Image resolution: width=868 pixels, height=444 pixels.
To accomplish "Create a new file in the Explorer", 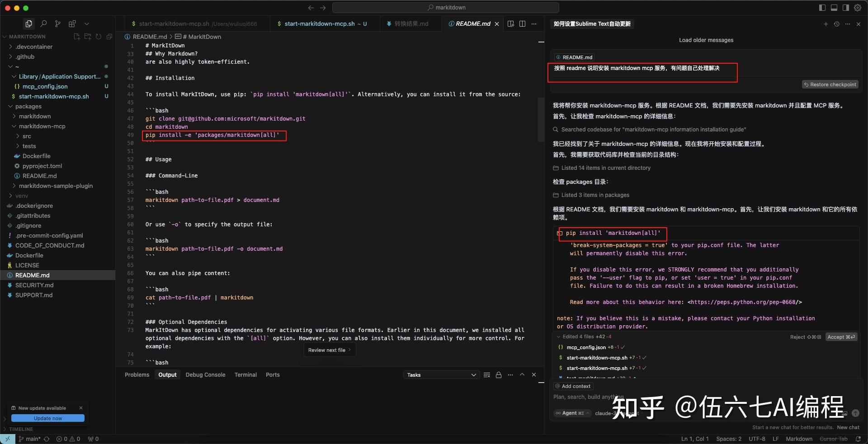I will pyautogui.click(x=76, y=37).
